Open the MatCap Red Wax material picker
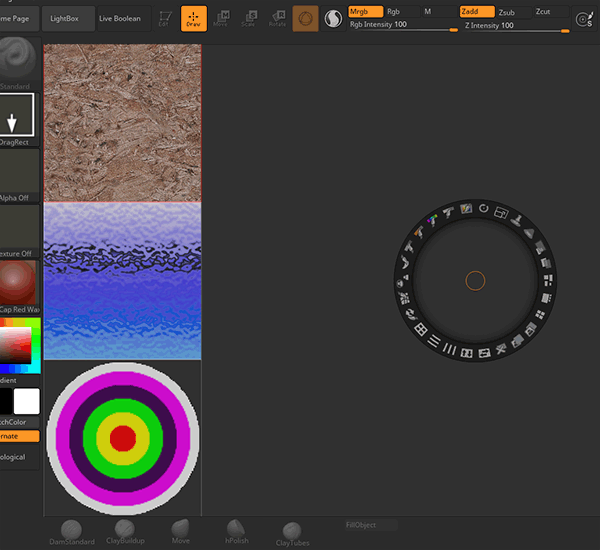600x550 pixels. [x=18, y=283]
